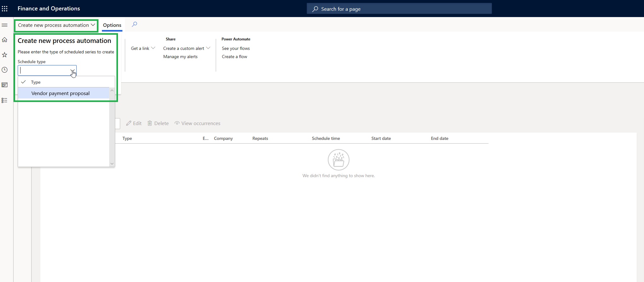This screenshot has height=282, width=644.
Task: Open Recent clock icon in sidebar
Action: (x=5, y=70)
